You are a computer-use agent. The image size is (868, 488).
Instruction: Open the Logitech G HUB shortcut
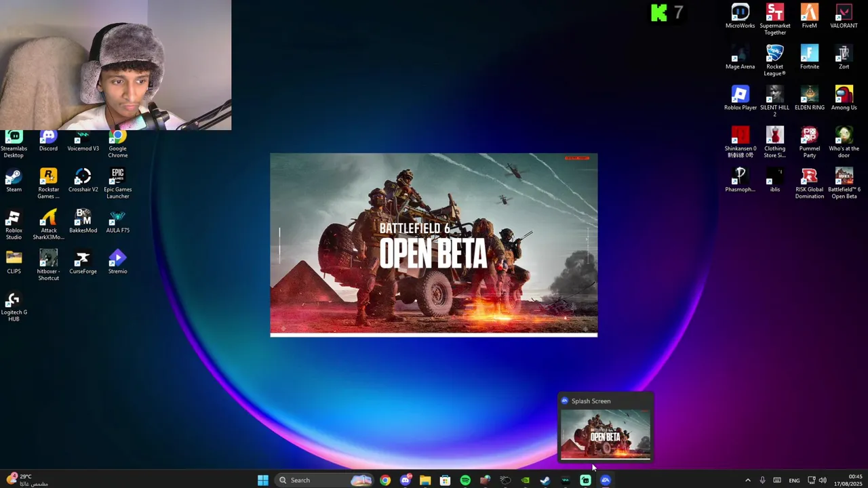(14, 307)
